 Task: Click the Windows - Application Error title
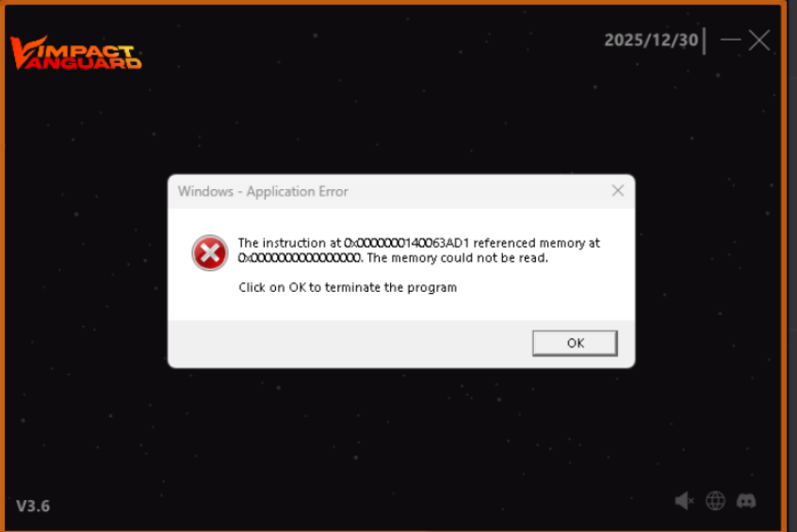[263, 191]
